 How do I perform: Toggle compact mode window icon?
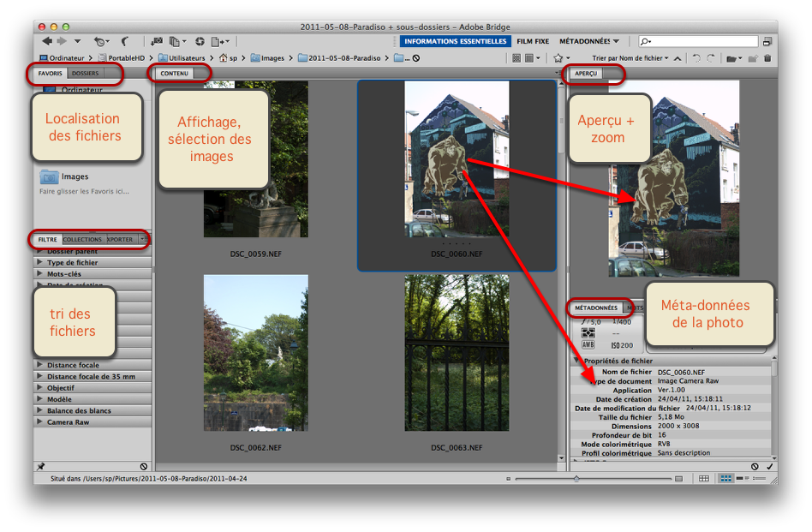click(x=767, y=41)
